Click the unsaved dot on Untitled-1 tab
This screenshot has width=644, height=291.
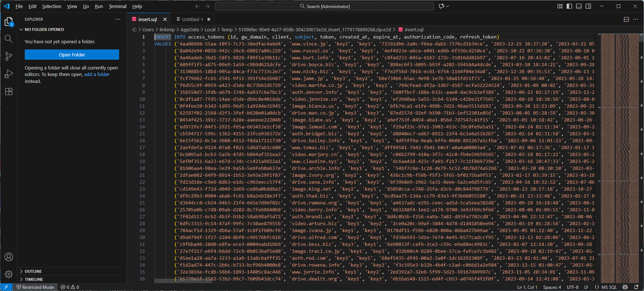coord(209,19)
